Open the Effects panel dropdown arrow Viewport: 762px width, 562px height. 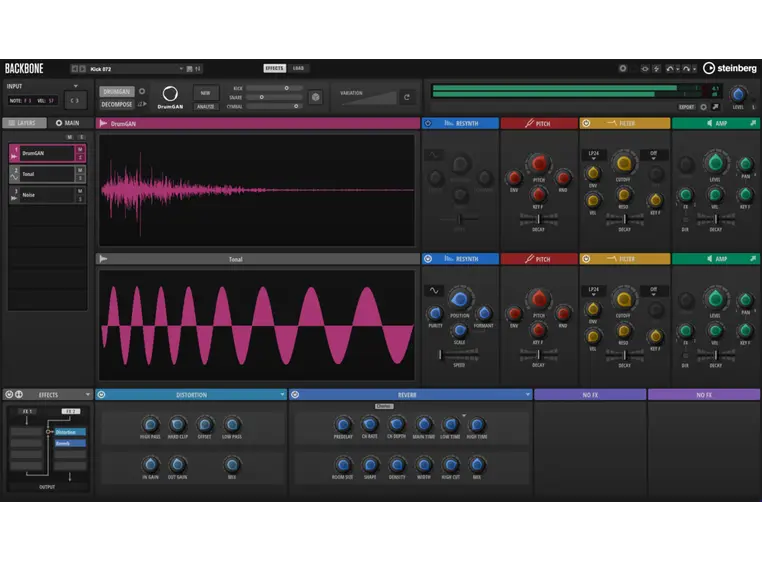pyautogui.click(x=87, y=394)
